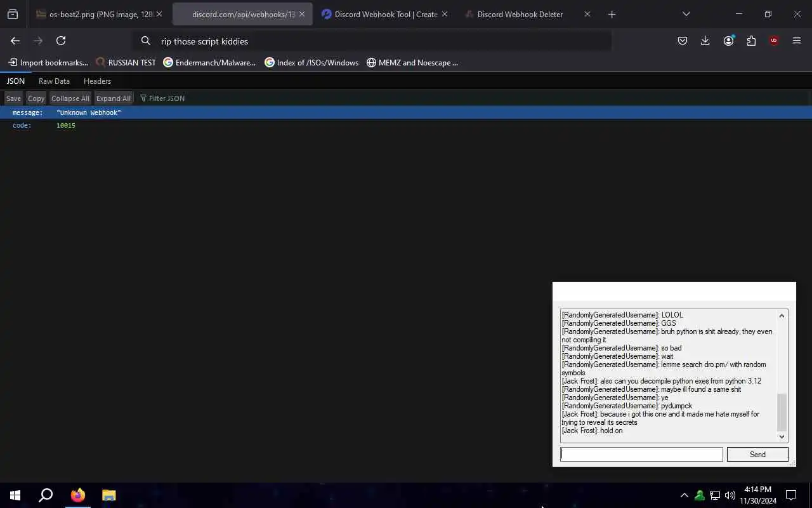Image resolution: width=812 pixels, height=508 pixels.
Task: Open a new tab with plus button
Action: [612, 14]
